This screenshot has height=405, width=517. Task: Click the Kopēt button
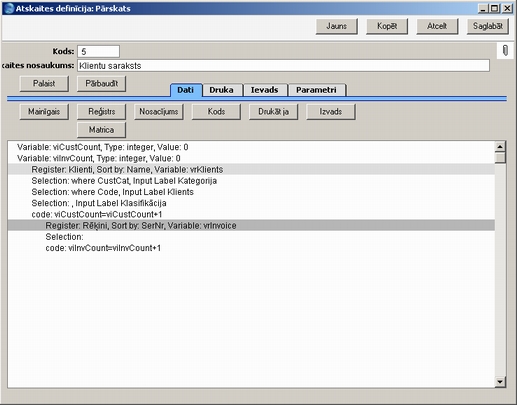pos(387,26)
